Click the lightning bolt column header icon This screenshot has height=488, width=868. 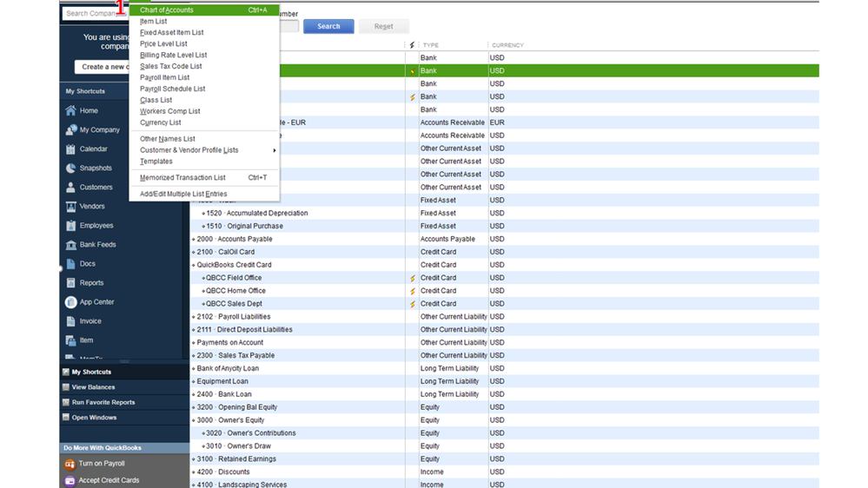coord(412,45)
